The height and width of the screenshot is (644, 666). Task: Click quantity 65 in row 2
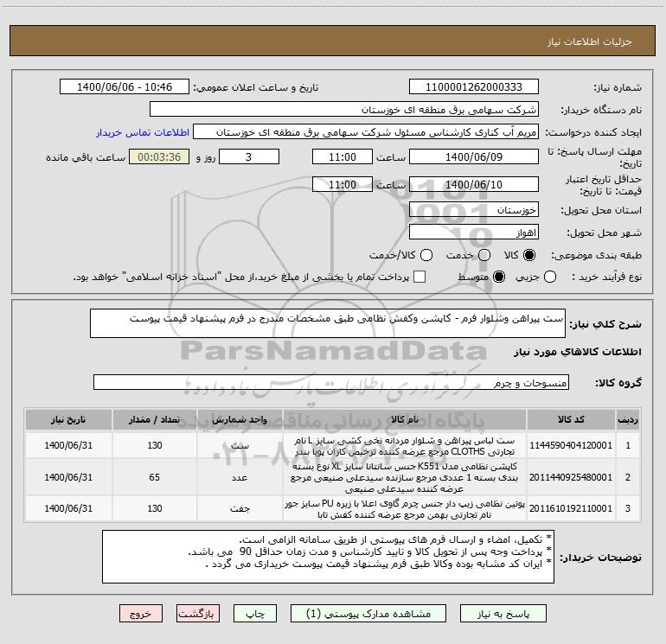[155, 477]
